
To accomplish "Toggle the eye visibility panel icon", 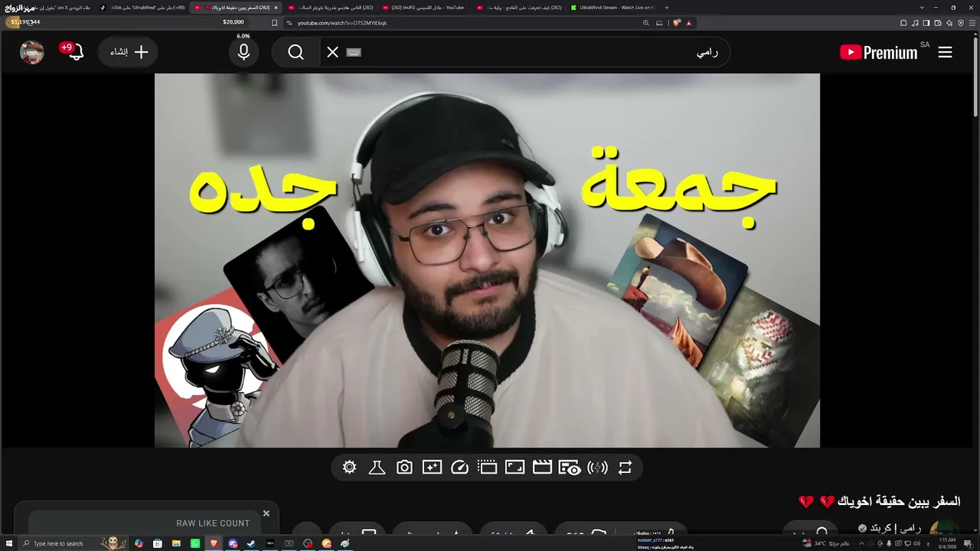I will click(x=570, y=468).
